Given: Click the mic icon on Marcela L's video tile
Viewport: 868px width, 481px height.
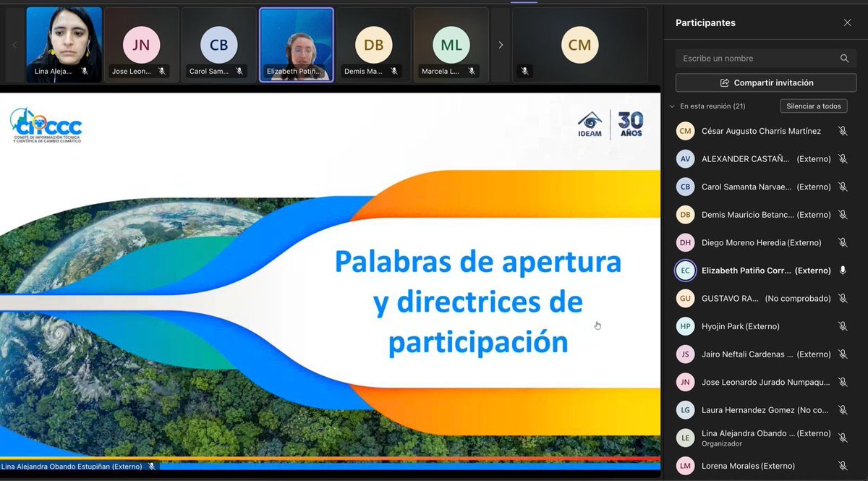Looking at the screenshot, I should tap(471, 72).
